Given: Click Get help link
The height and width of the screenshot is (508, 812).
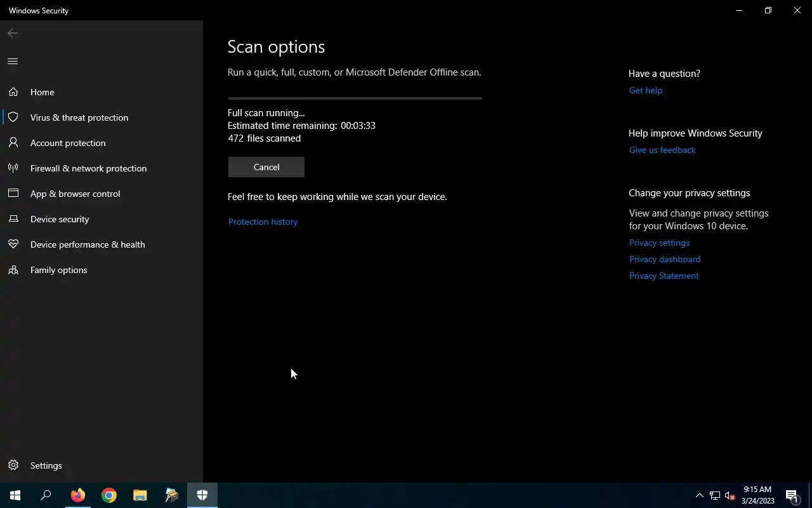Looking at the screenshot, I should [x=645, y=90].
